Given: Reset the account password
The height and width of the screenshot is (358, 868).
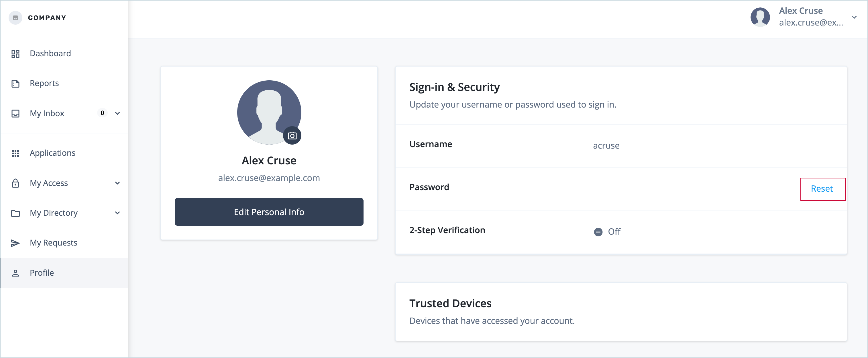Looking at the screenshot, I should click(822, 189).
